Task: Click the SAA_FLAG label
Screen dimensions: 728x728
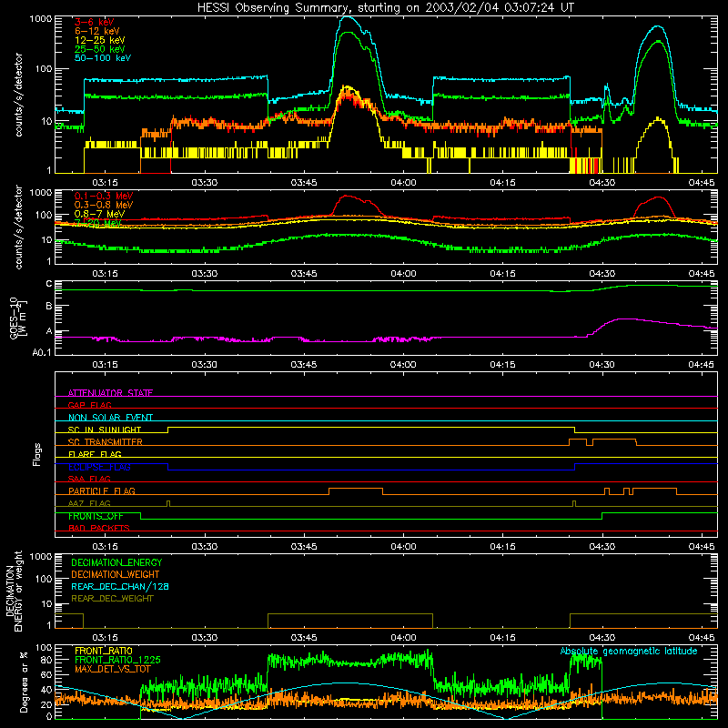Action: 89,479
